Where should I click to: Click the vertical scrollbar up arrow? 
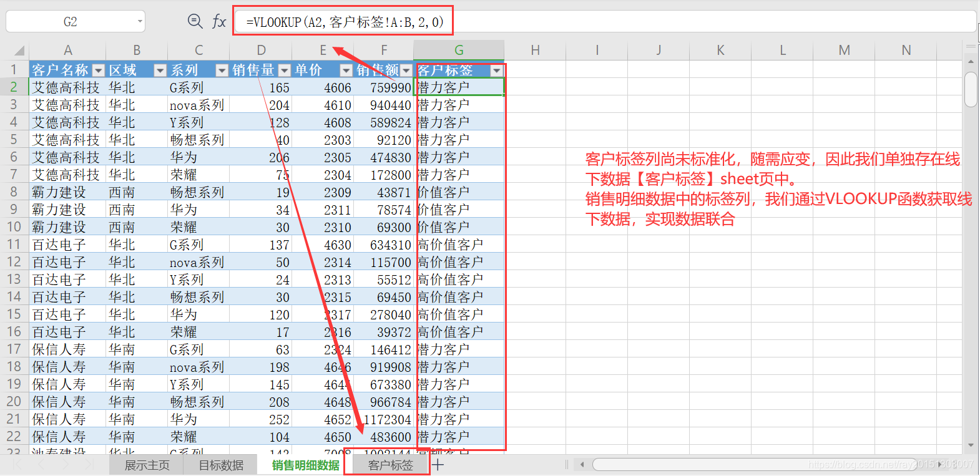[x=971, y=61]
